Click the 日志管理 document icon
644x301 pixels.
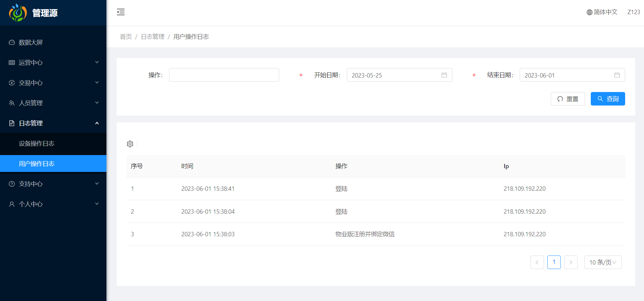pyautogui.click(x=12, y=123)
